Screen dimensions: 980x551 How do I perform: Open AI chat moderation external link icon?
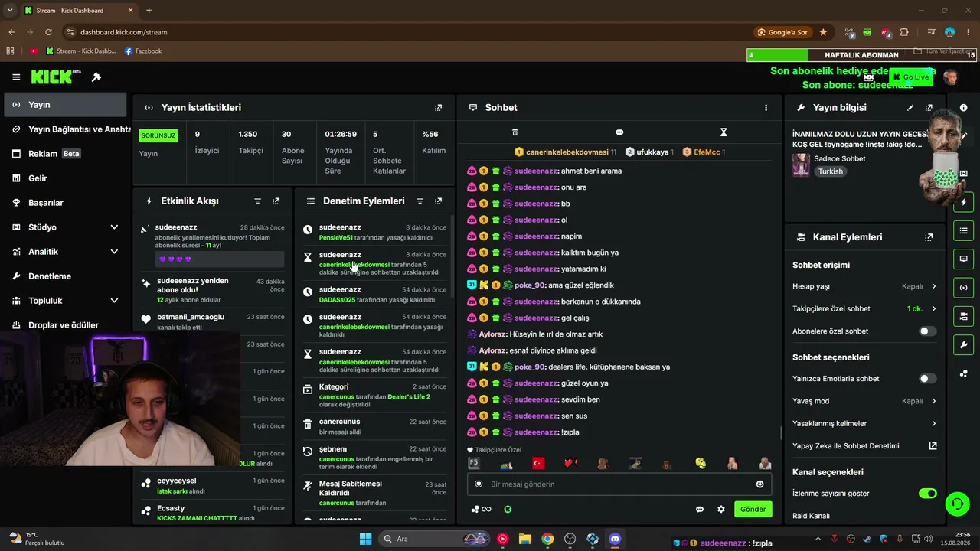tap(933, 446)
